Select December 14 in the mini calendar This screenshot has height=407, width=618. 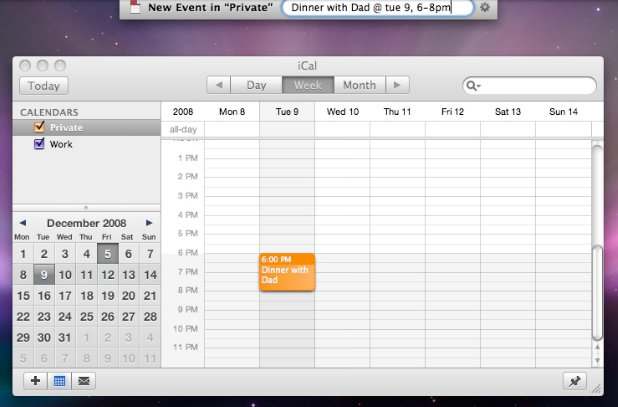pyautogui.click(x=150, y=275)
